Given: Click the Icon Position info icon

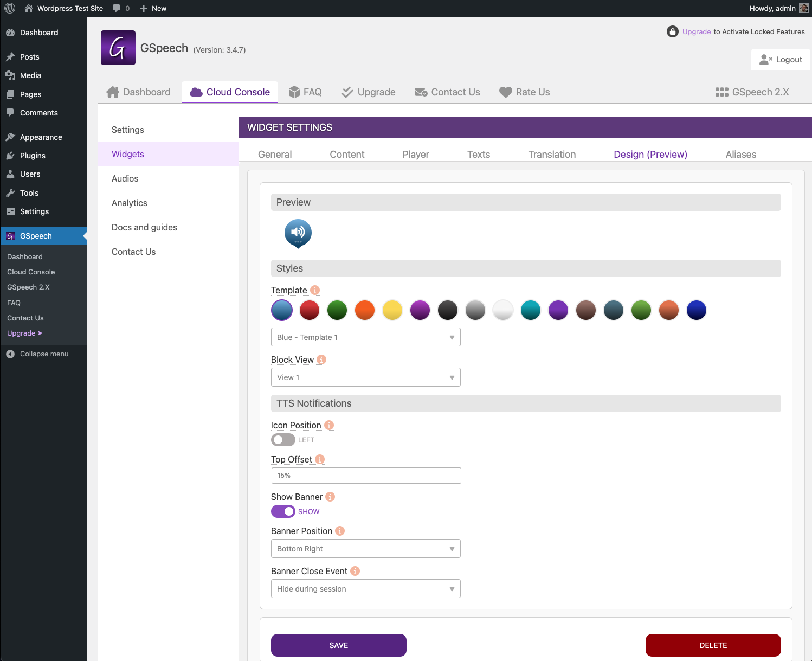Looking at the screenshot, I should click(x=329, y=425).
